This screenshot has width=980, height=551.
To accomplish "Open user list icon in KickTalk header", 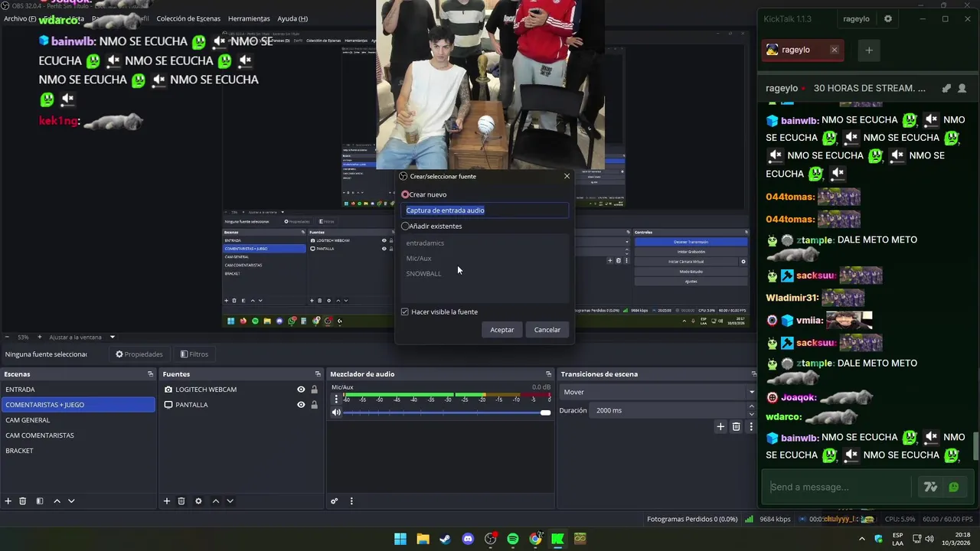I will click(962, 88).
